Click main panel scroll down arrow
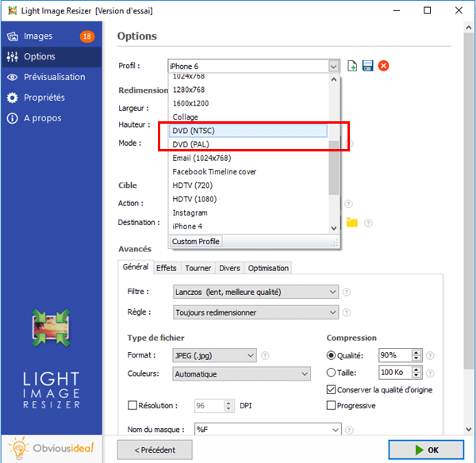 [x=469, y=430]
